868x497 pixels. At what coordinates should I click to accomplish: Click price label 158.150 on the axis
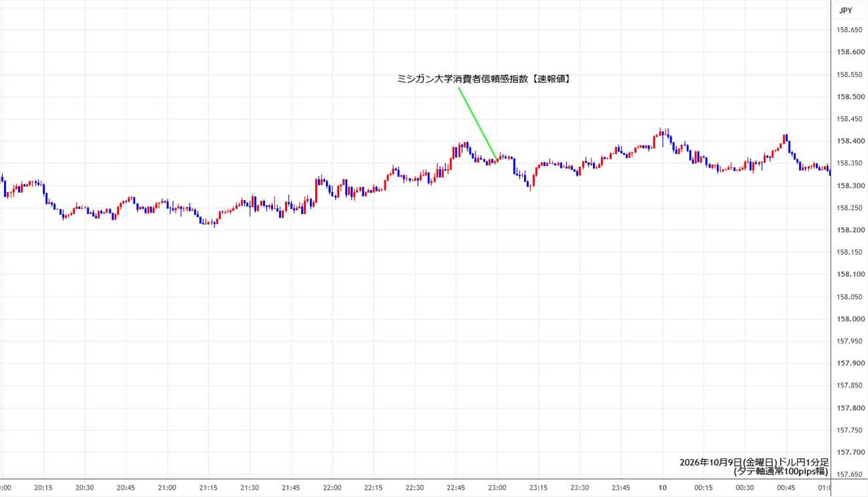tap(849, 252)
